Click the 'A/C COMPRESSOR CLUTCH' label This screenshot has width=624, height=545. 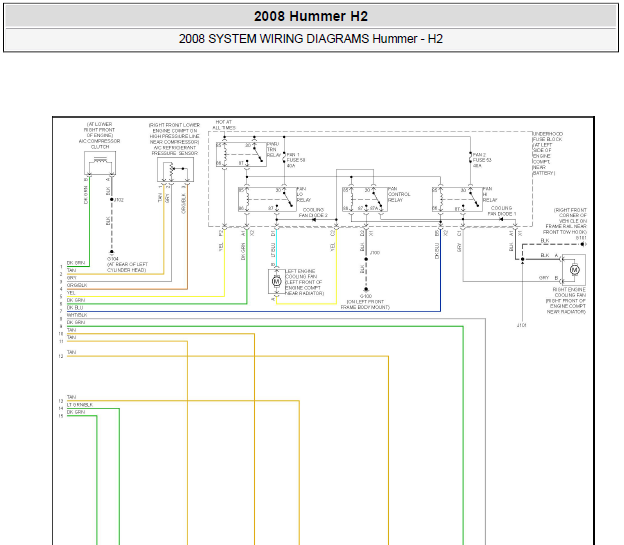99,144
